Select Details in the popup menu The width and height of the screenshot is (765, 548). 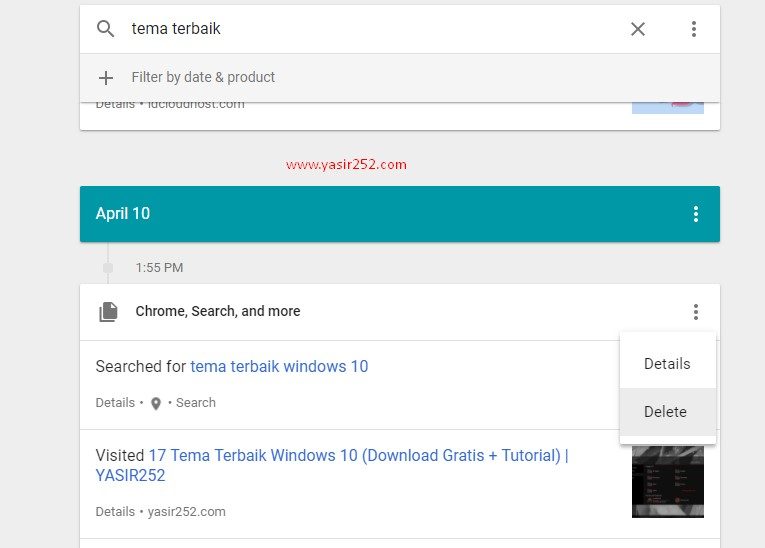(x=667, y=364)
